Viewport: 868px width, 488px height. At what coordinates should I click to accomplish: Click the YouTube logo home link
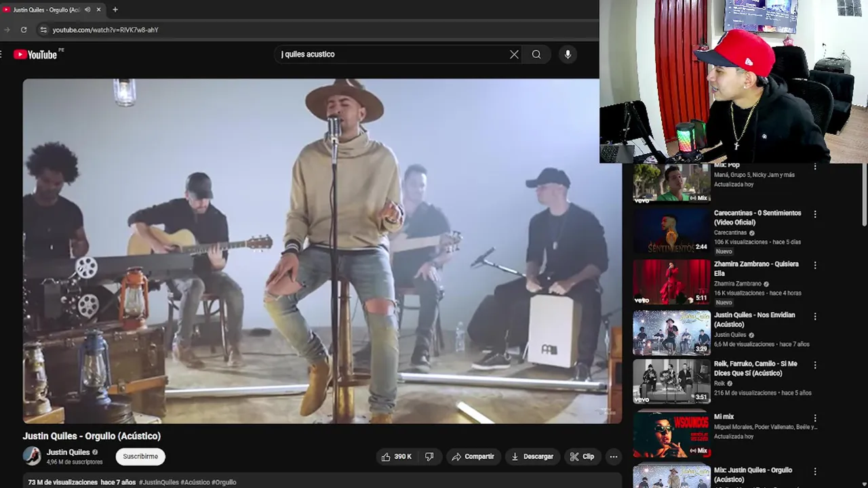(35, 54)
